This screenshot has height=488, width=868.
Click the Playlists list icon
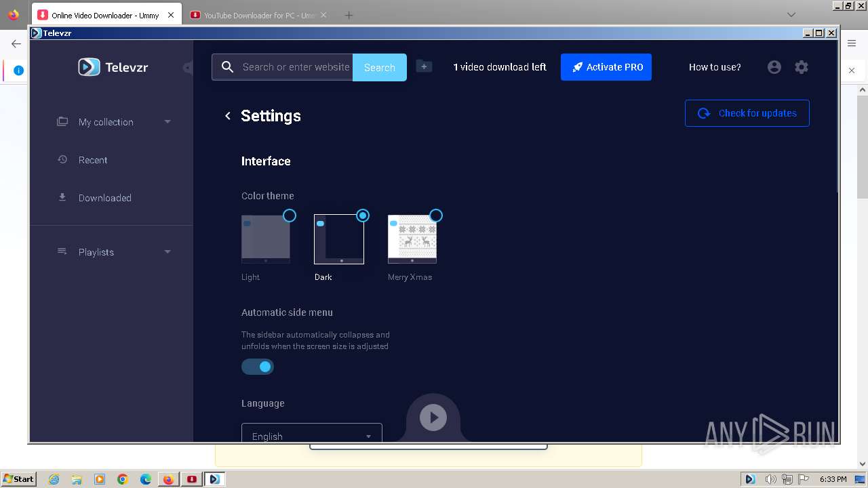point(62,251)
